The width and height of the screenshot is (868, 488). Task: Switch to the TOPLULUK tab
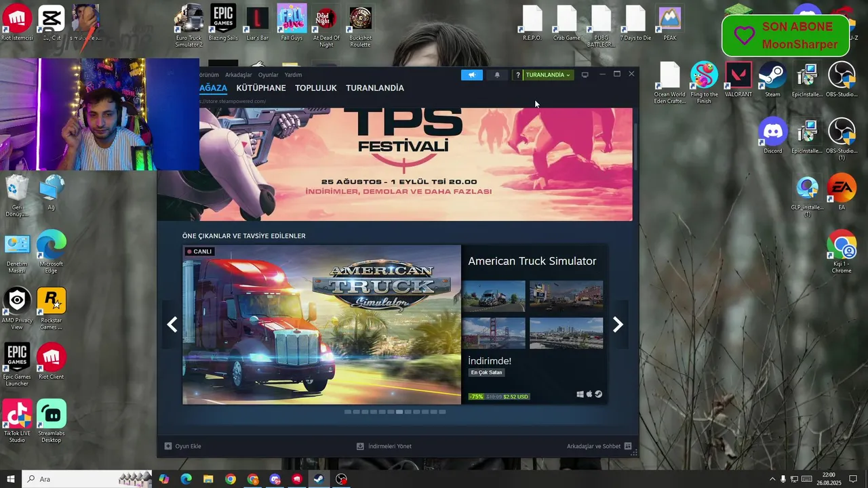[x=316, y=88]
